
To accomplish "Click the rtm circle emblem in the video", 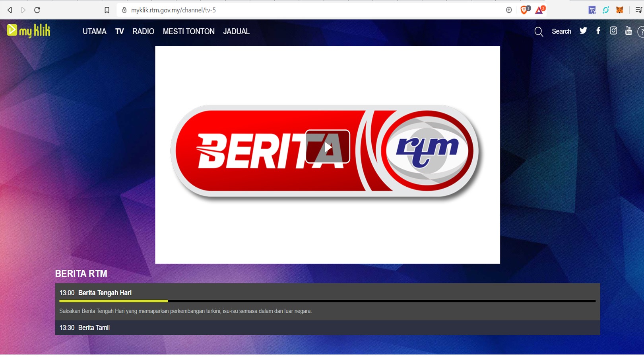I will pyautogui.click(x=427, y=150).
